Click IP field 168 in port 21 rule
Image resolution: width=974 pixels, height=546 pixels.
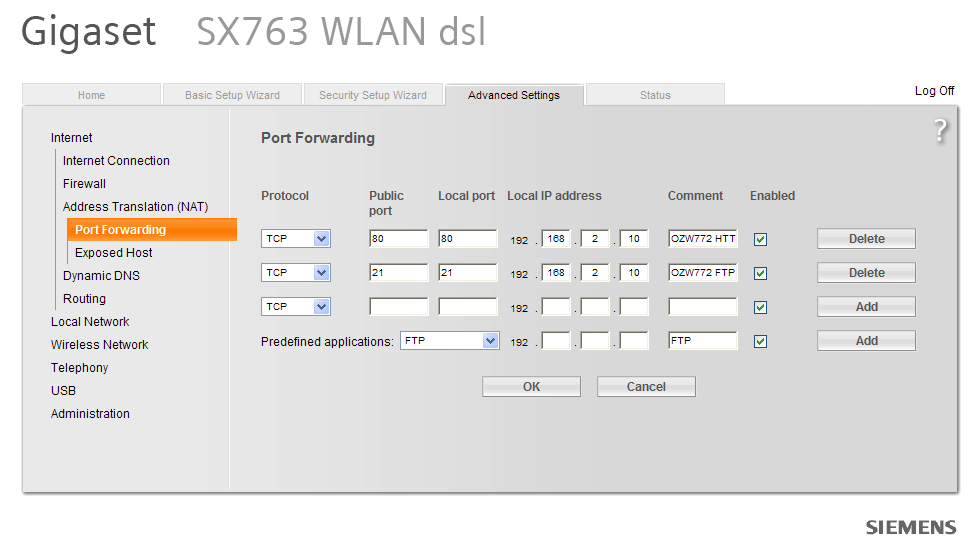(556, 273)
